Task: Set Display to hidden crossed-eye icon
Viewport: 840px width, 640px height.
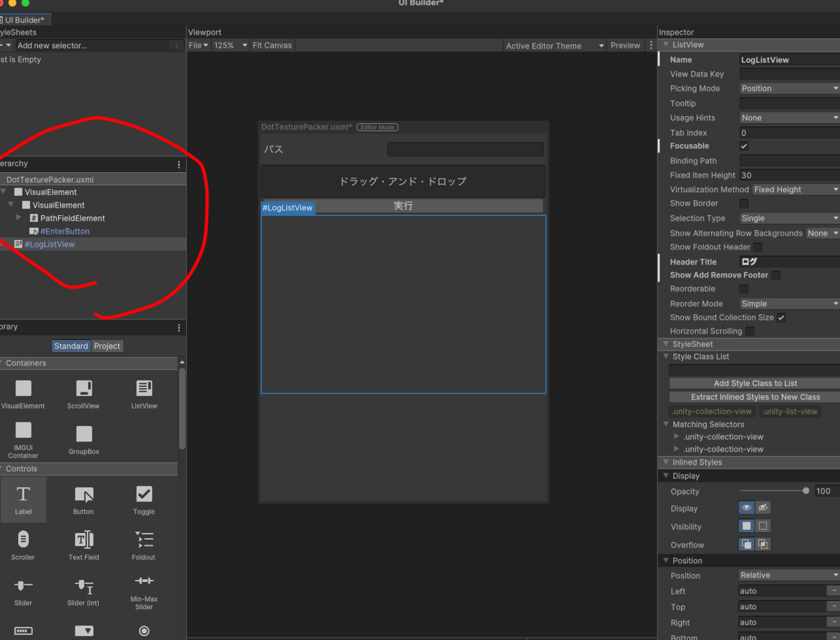Action: click(763, 508)
